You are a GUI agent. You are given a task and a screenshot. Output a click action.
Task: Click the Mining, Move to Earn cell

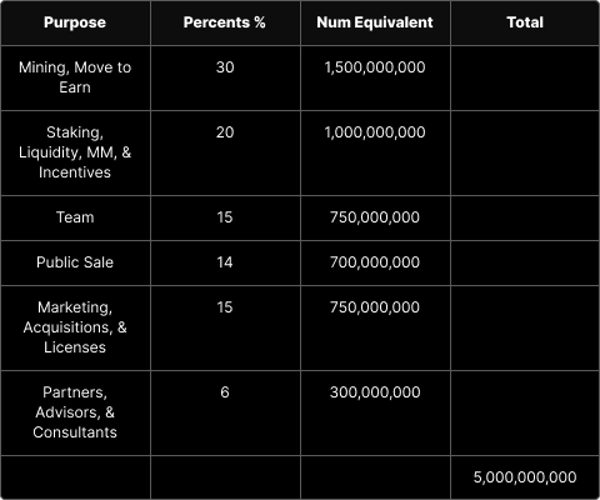tap(75, 77)
